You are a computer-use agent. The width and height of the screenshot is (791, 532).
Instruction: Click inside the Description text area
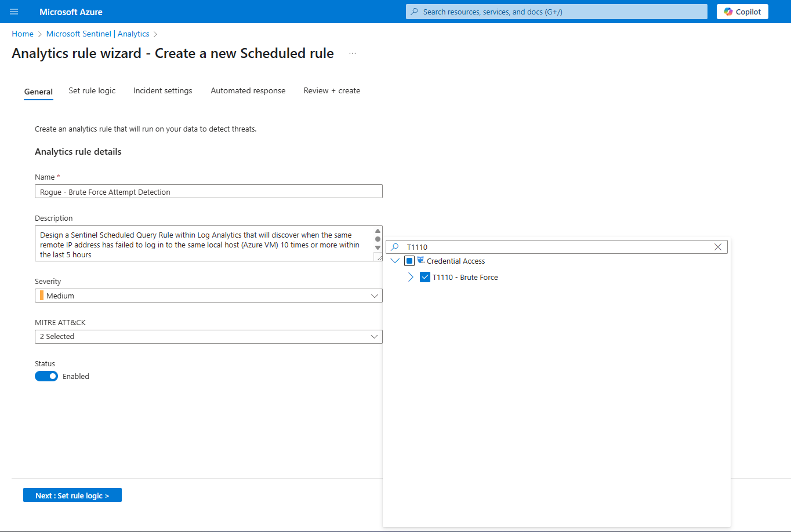204,243
